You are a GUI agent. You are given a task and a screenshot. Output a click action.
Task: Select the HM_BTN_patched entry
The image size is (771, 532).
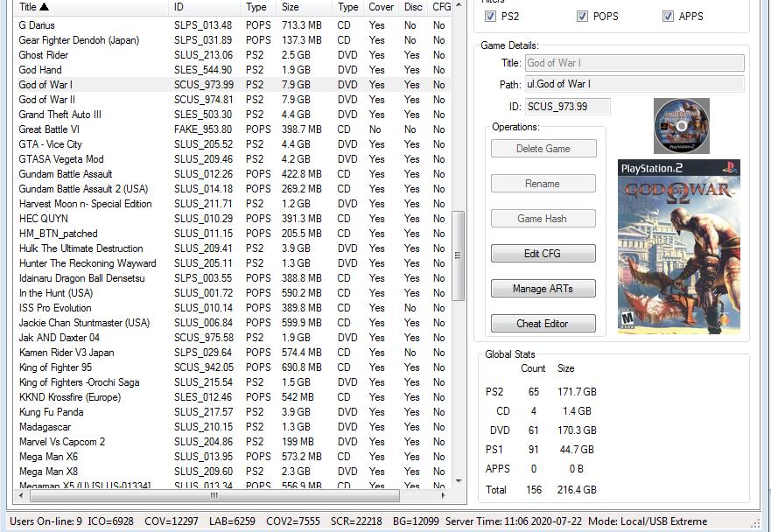pos(234,234)
